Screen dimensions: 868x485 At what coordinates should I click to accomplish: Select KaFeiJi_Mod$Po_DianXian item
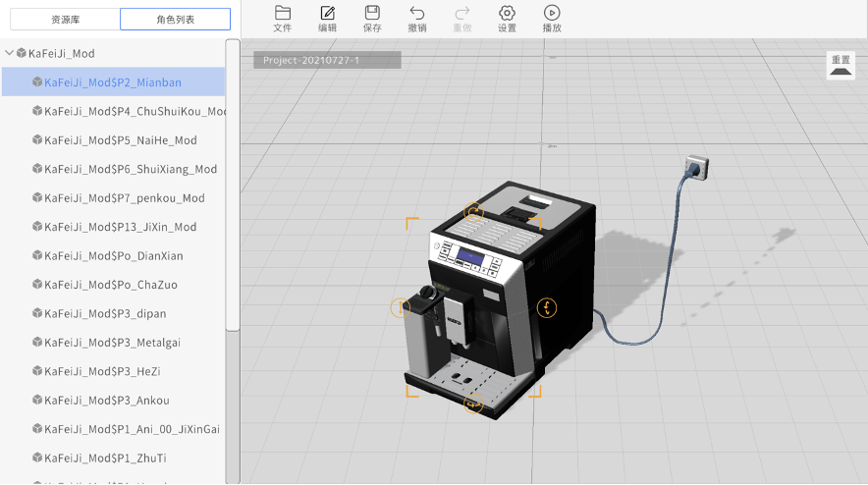[113, 256]
